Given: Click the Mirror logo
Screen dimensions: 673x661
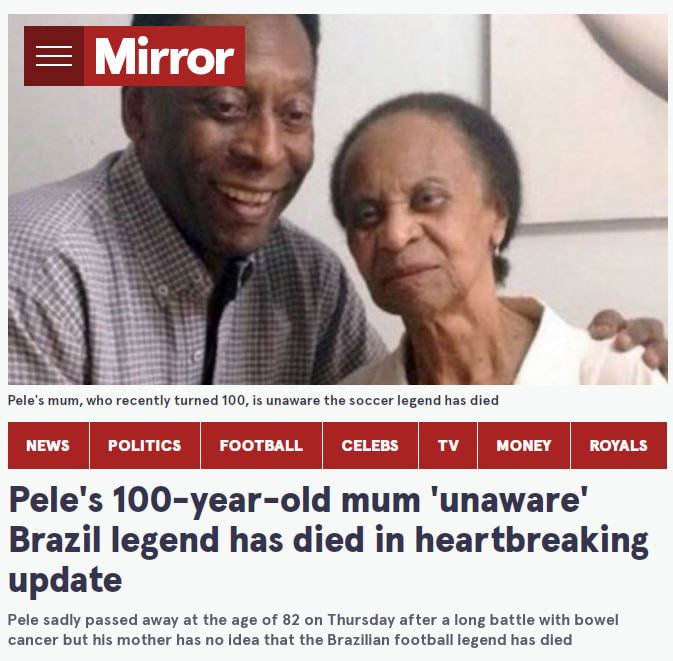Looking at the screenshot, I should [x=164, y=56].
